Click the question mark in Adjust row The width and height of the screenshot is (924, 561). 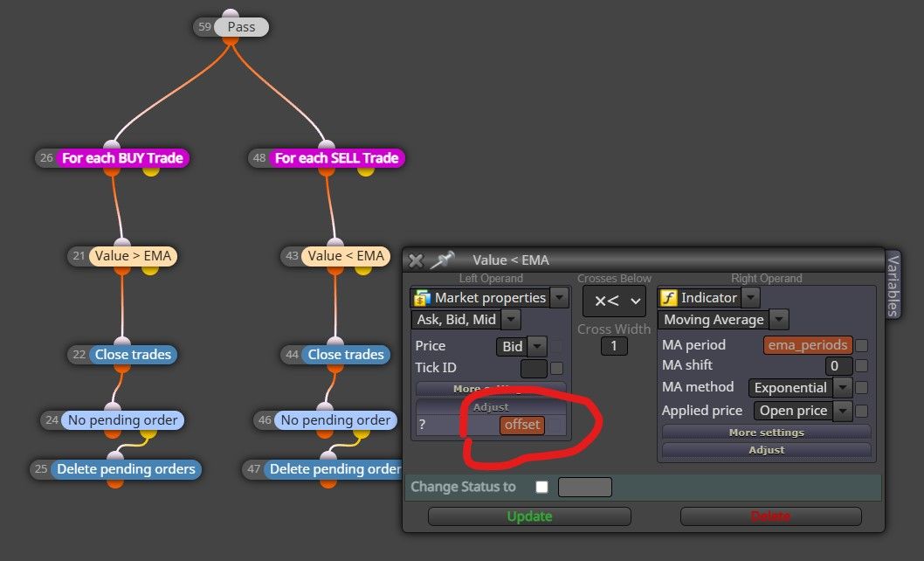(422, 425)
